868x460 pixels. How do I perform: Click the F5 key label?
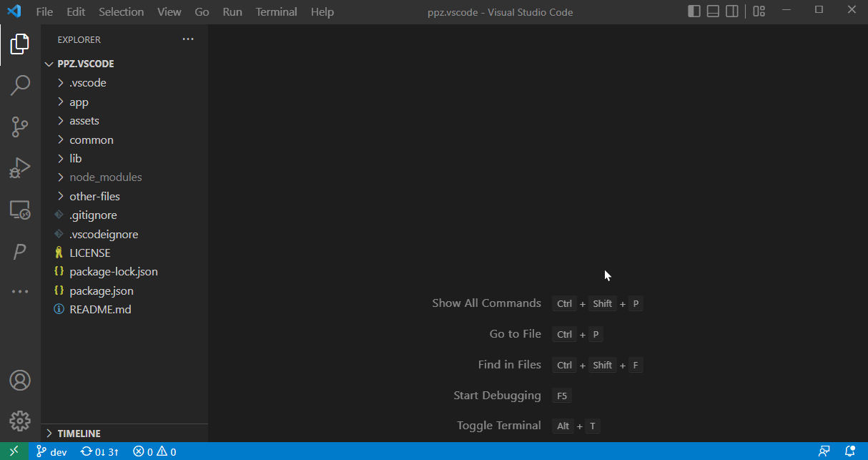tap(562, 396)
